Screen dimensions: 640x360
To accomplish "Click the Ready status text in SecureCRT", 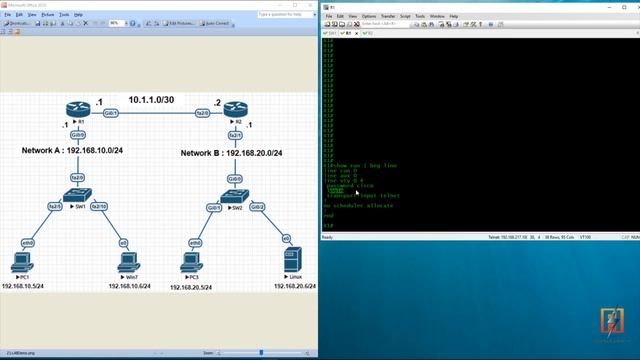I will [x=327, y=237].
